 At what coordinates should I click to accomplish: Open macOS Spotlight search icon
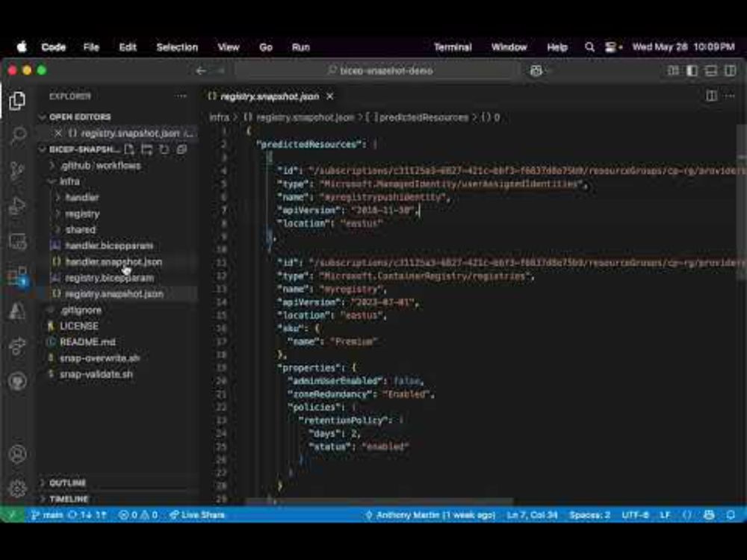pyautogui.click(x=590, y=47)
